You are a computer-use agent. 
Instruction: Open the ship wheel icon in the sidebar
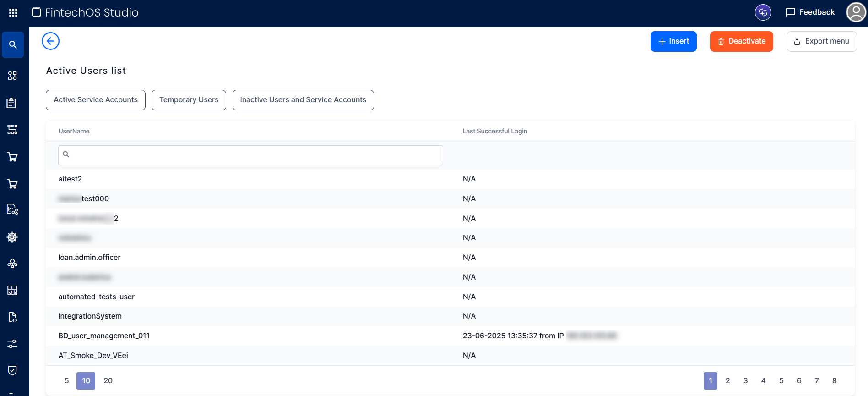(x=12, y=237)
